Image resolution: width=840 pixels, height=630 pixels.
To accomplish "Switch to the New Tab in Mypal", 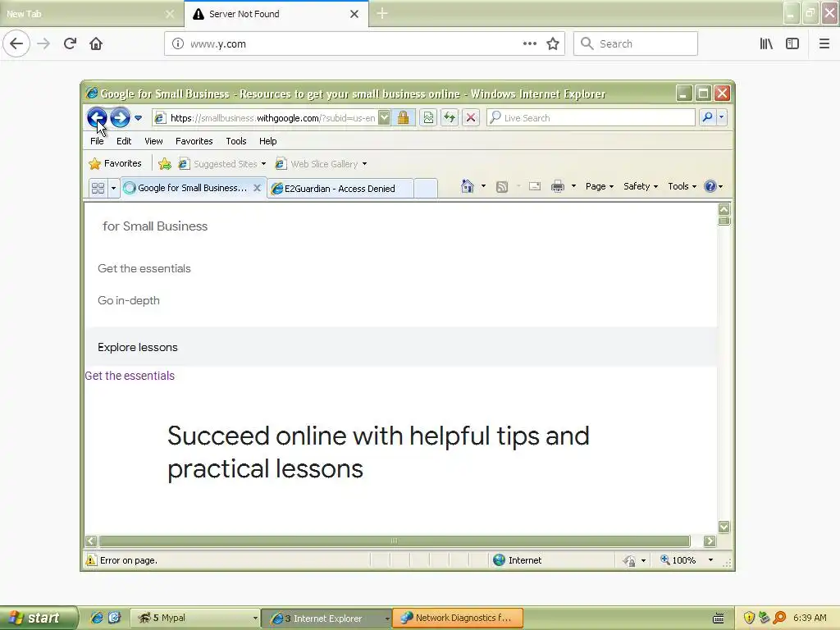I will point(91,14).
